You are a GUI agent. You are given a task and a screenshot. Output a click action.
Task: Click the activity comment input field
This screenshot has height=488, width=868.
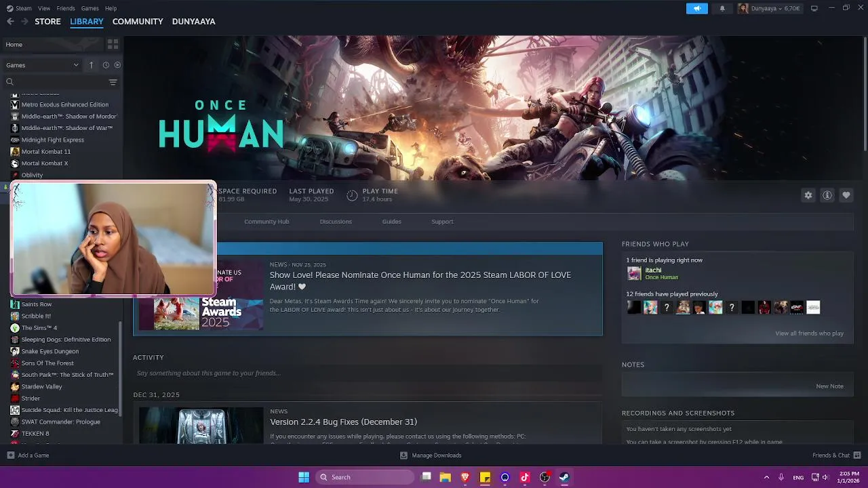pos(368,373)
